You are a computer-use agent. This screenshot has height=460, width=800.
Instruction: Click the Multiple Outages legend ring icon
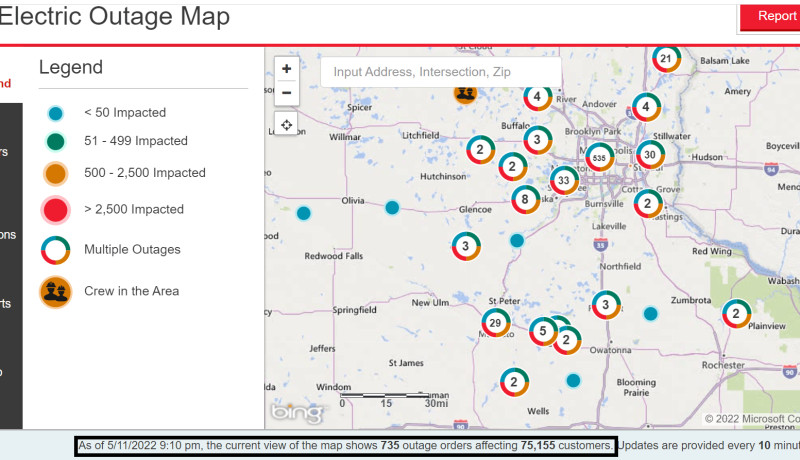click(x=56, y=250)
